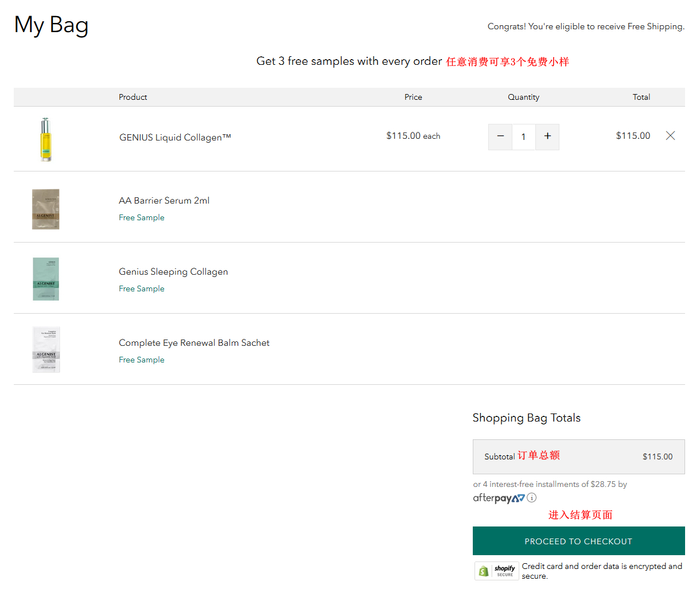The image size is (700, 589).
Task: Open AA Barrier Serum 2ml product name
Action: click(164, 200)
